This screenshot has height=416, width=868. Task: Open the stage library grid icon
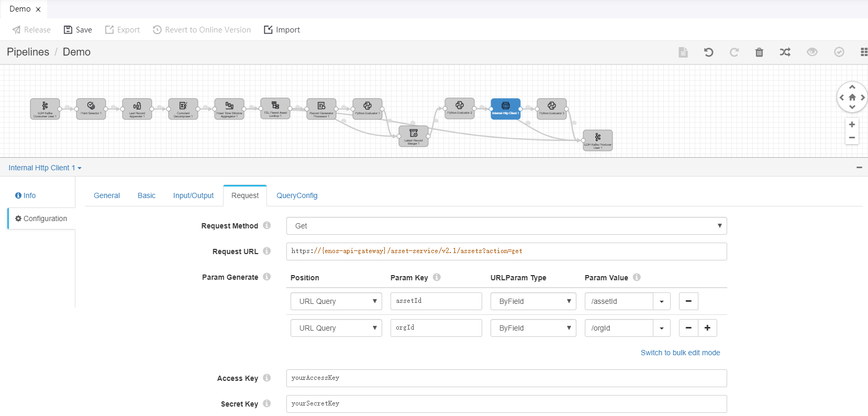864,52
